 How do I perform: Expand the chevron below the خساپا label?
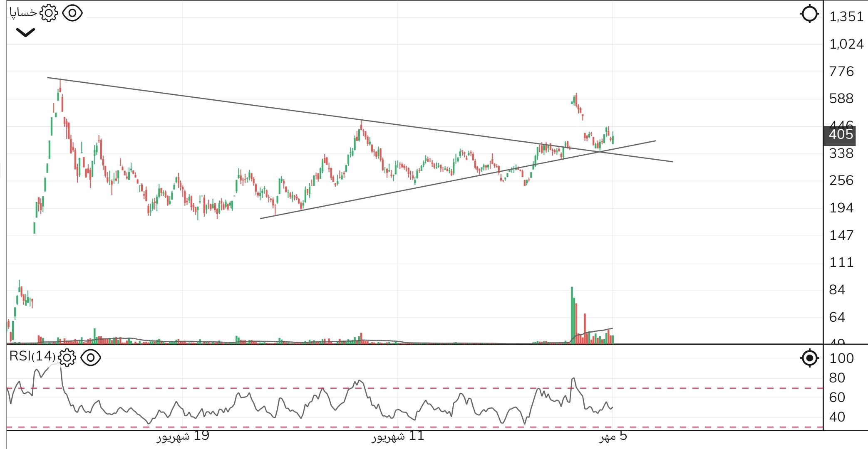25,32
